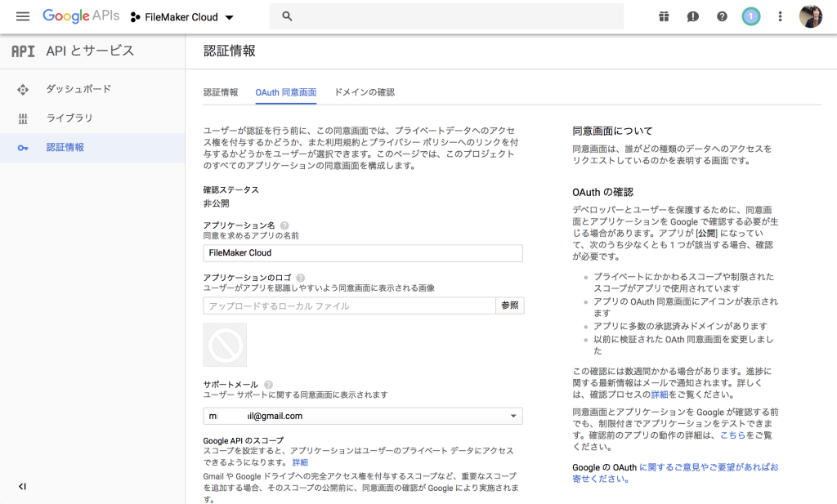Screen dimensions: 837x504
Task: Open the 詳細 link under Google API のスコープ
Action: pos(300,462)
